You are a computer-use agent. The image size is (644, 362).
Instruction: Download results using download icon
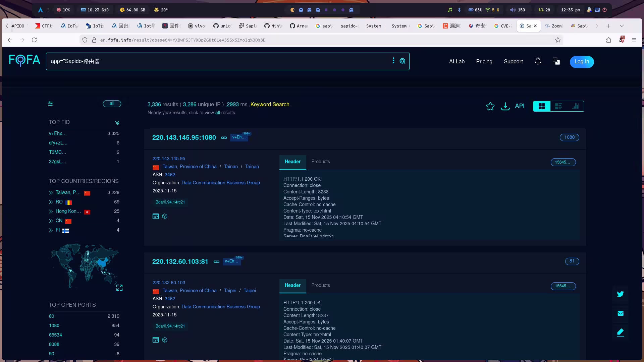505,106
